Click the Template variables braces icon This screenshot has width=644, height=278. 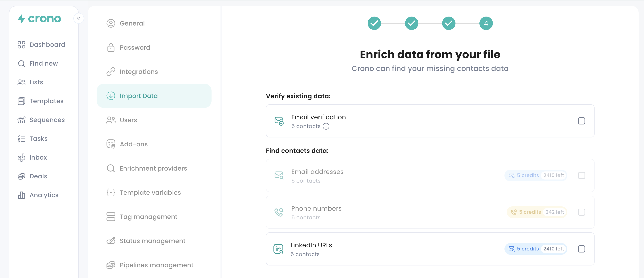(111, 192)
